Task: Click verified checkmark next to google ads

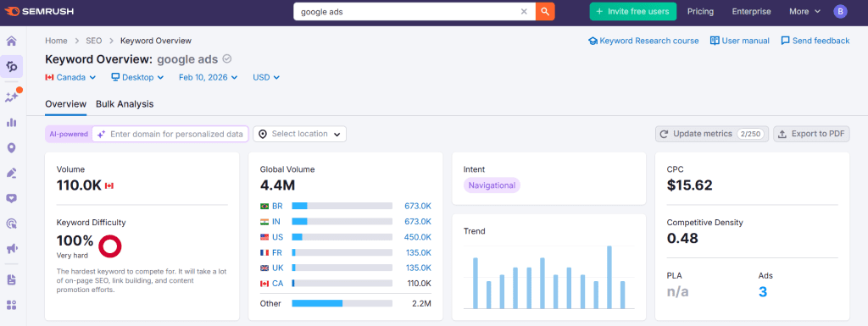Action: point(227,59)
